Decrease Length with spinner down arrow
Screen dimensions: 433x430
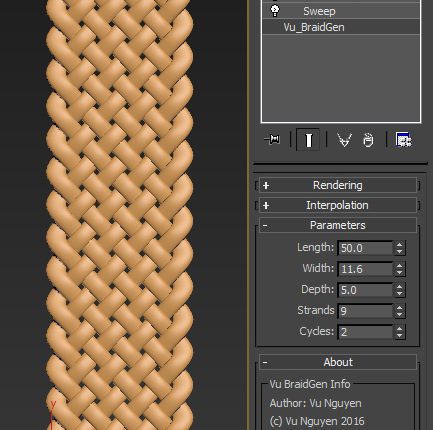click(x=399, y=252)
